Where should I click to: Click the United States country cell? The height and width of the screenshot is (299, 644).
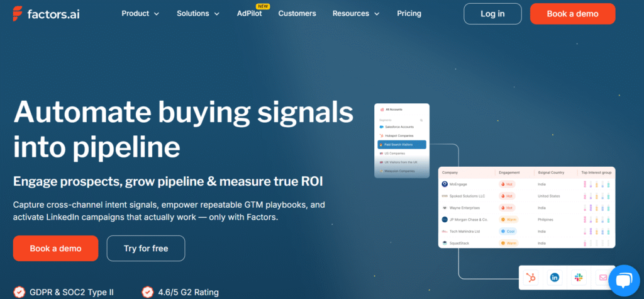(x=548, y=196)
